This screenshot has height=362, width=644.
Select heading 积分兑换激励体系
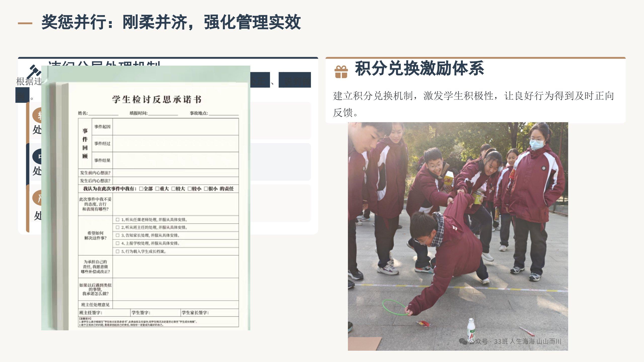pyautogui.click(x=419, y=68)
